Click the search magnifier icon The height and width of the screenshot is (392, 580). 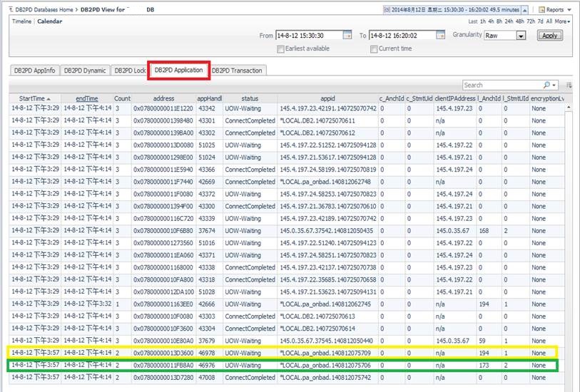546,85
